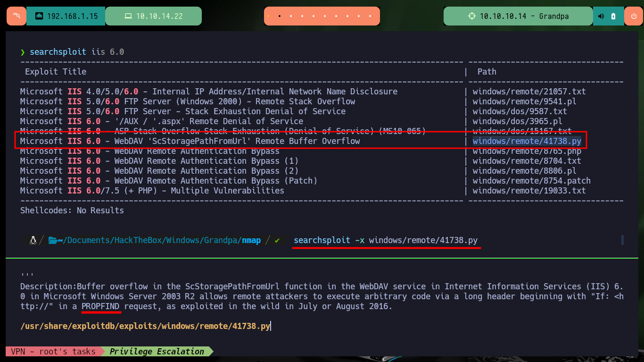
Task: Click the 10.10.10.14 - Grandpa target label
Action: (524, 17)
